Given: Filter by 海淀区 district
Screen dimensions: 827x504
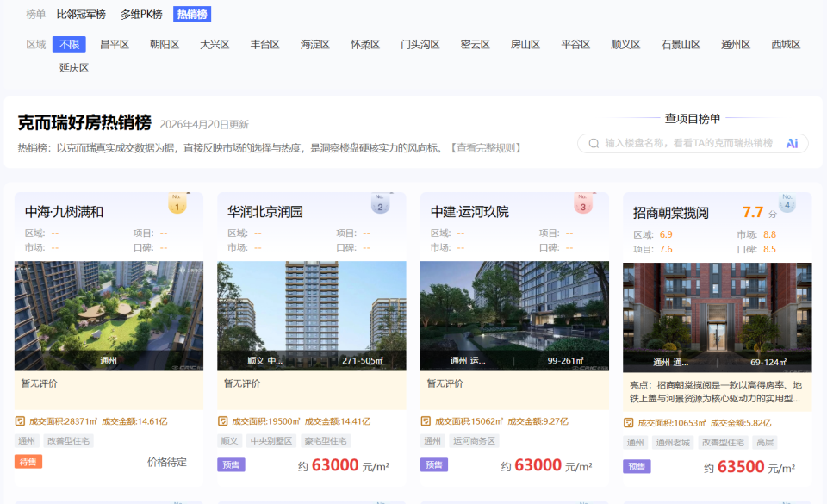Looking at the screenshot, I should (x=315, y=44).
